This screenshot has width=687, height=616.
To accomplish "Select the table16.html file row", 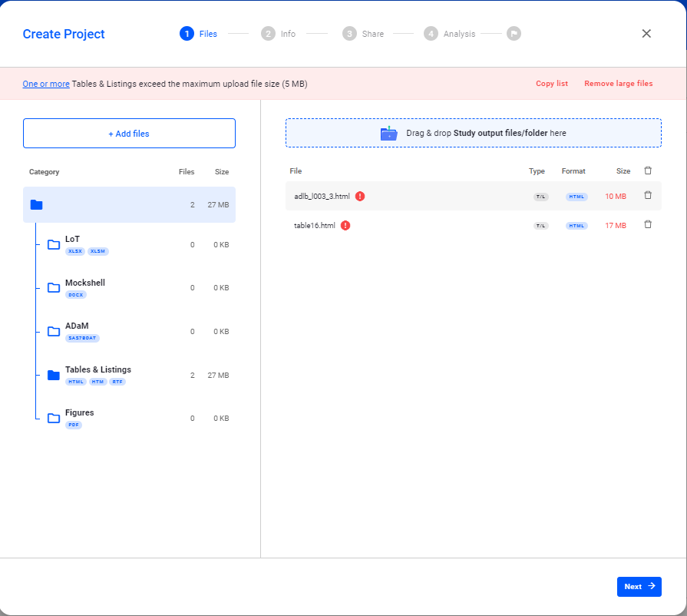I will tap(461, 224).
